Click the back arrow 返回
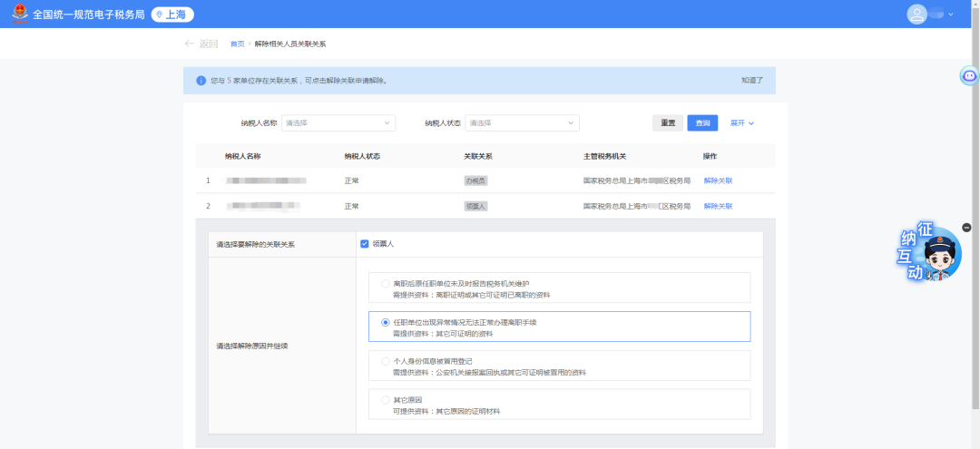This screenshot has width=980, height=449. 201,44
